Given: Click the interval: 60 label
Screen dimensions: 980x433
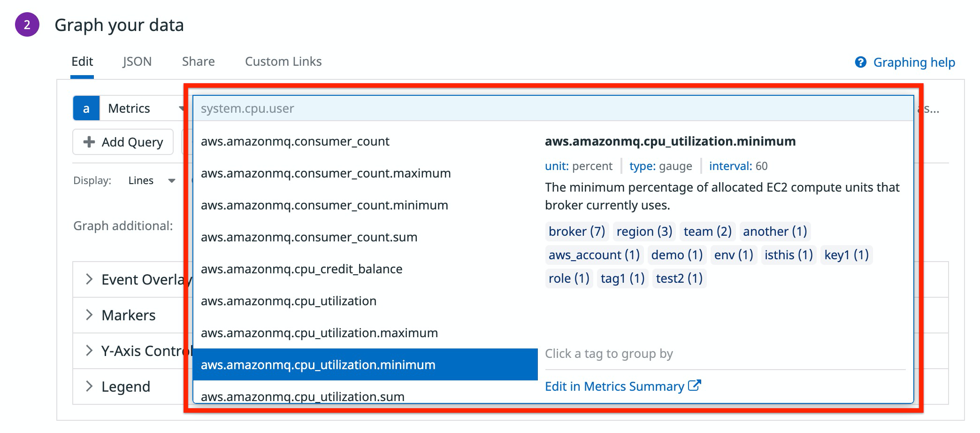Looking at the screenshot, I should point(738,166).
